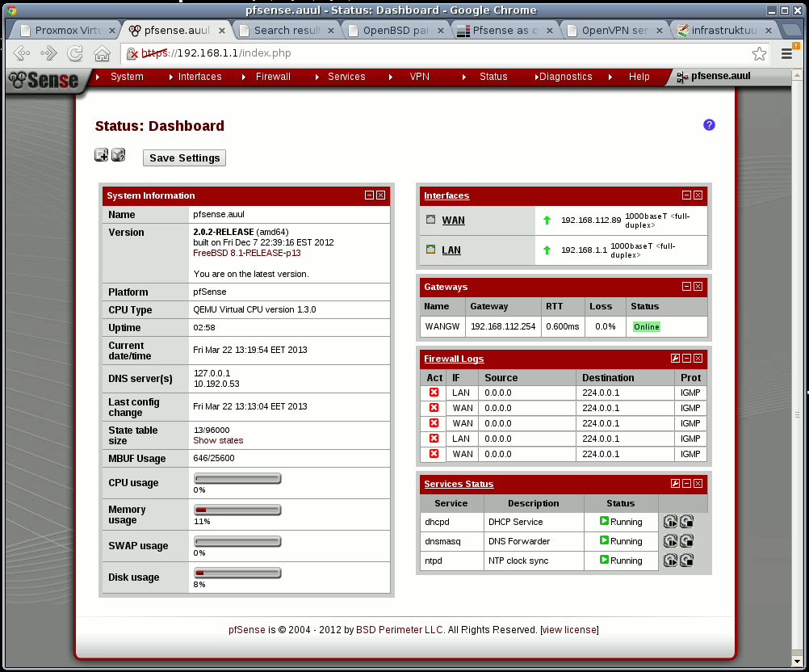Switch to Search results browser tab
The image size is (809, 672).
[x=287, y=31]
